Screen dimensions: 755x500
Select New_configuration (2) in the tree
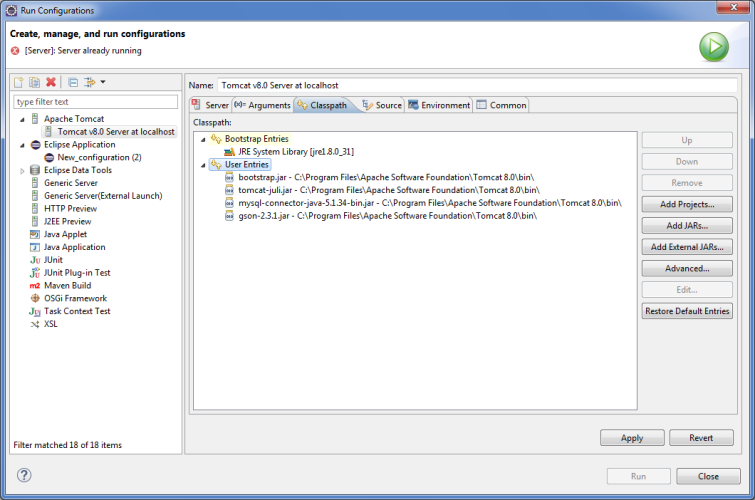(x=99, y=158)
